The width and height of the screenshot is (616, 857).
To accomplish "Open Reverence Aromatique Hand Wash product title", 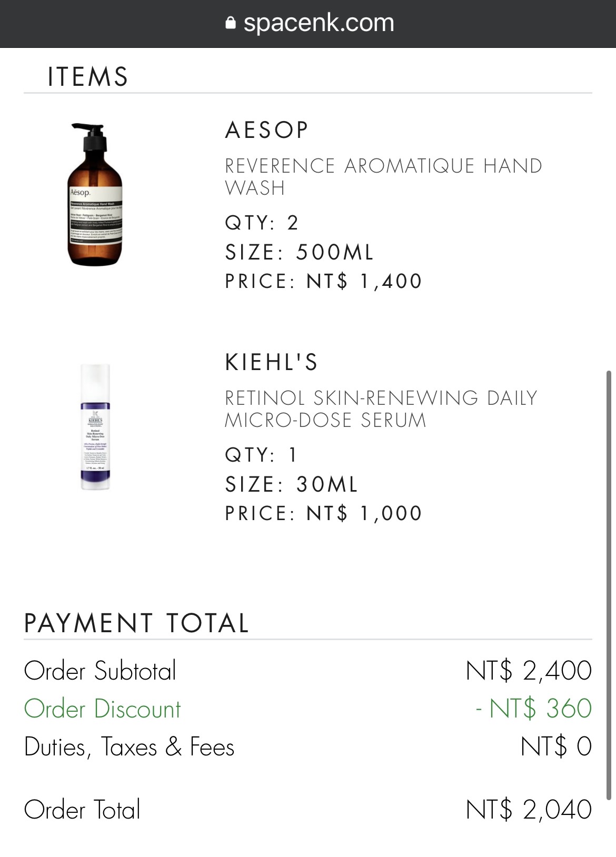I will (x=383, y=176).
